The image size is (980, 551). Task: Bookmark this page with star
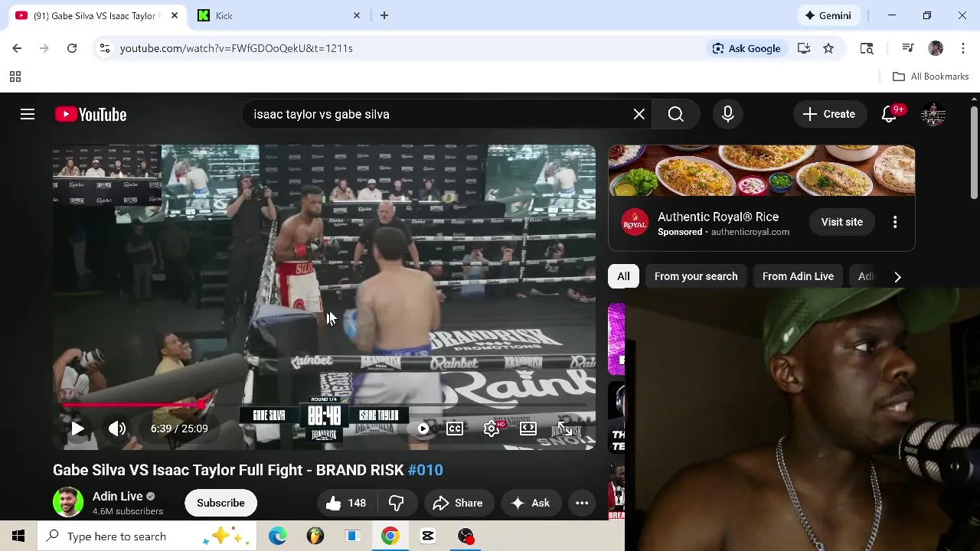click(828, 48)
